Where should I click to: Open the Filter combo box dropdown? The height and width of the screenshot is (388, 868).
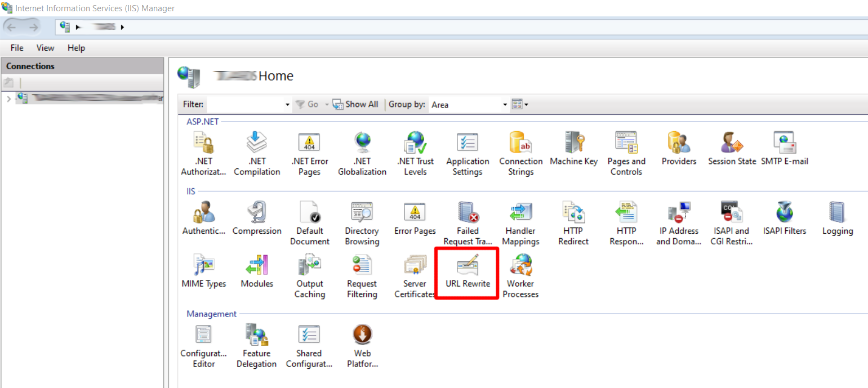[286, 104]
